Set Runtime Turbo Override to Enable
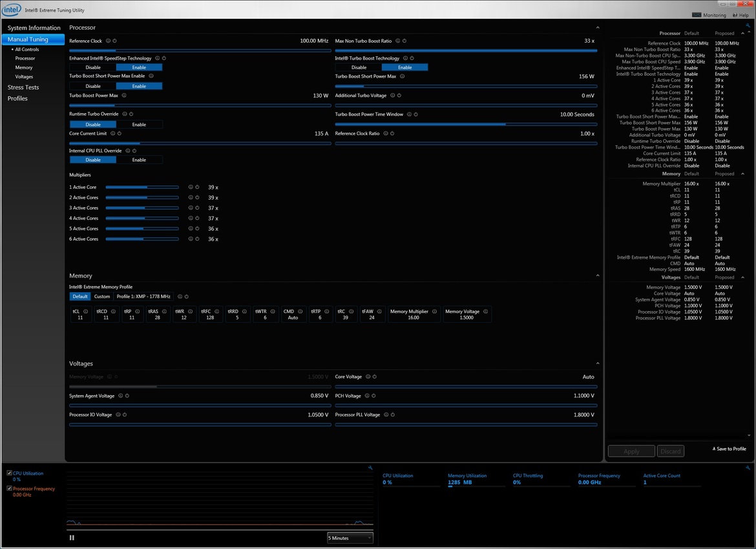The image size is (756, 549). [140, 124]
